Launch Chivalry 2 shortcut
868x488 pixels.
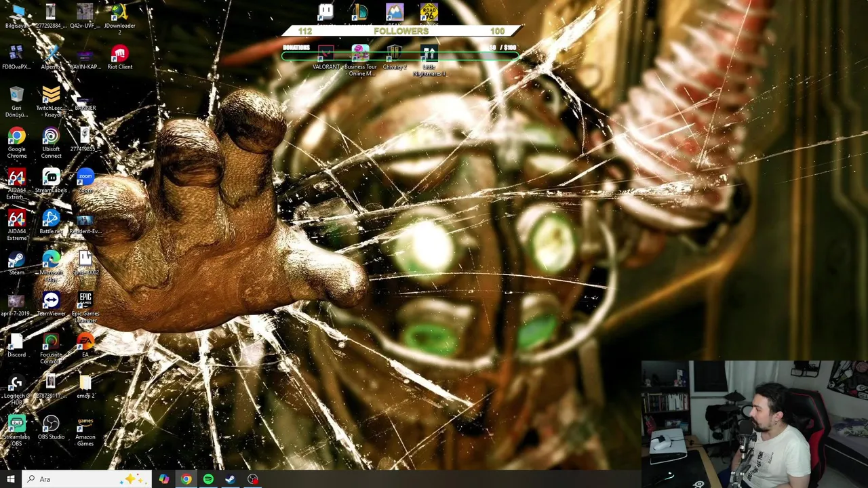394,58
